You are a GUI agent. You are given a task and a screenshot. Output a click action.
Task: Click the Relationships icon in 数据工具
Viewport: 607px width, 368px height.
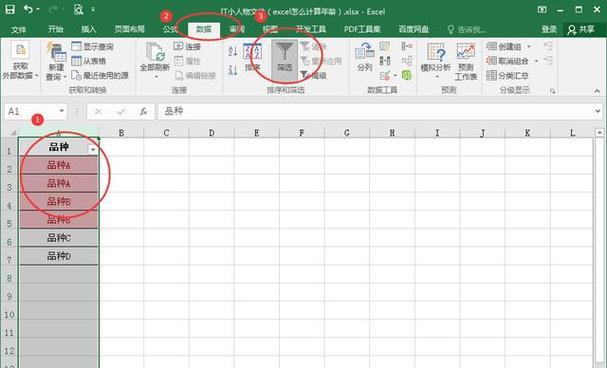coord(406,61)
